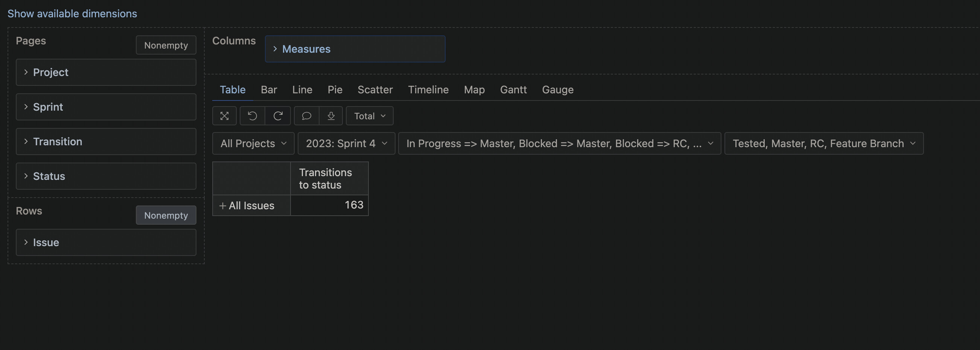Switch to the Gantt tab

[513, 90]
